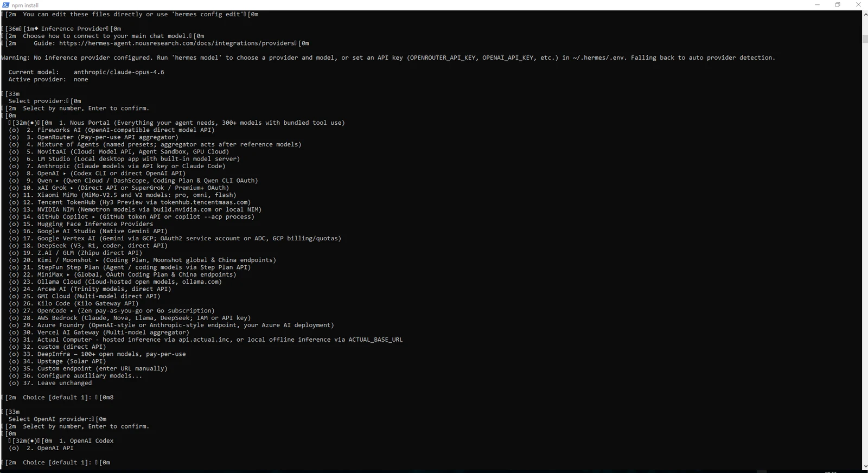The image size is (868, 473).
Task: Click the '31. Actual Computer' option line
Action: (x=206, y=340)
